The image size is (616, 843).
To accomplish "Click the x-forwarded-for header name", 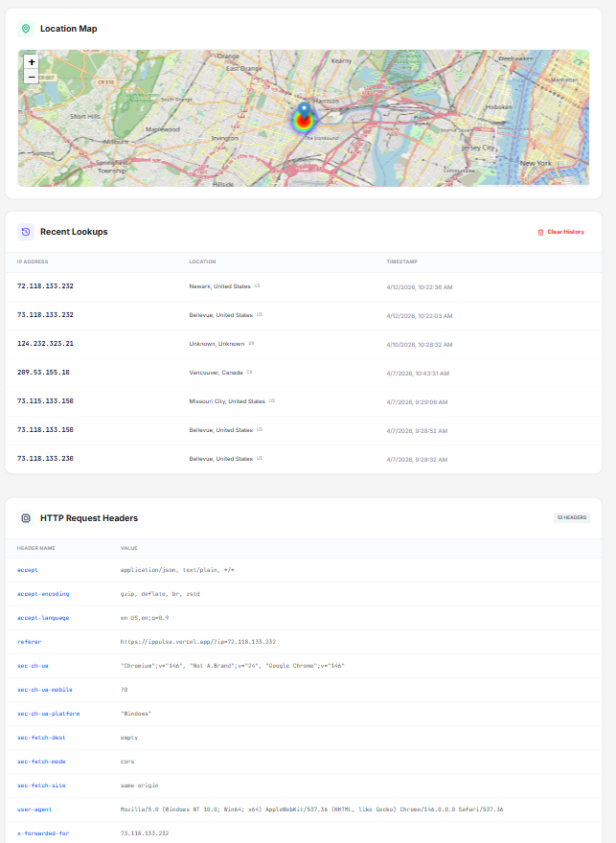I will 43,833.
